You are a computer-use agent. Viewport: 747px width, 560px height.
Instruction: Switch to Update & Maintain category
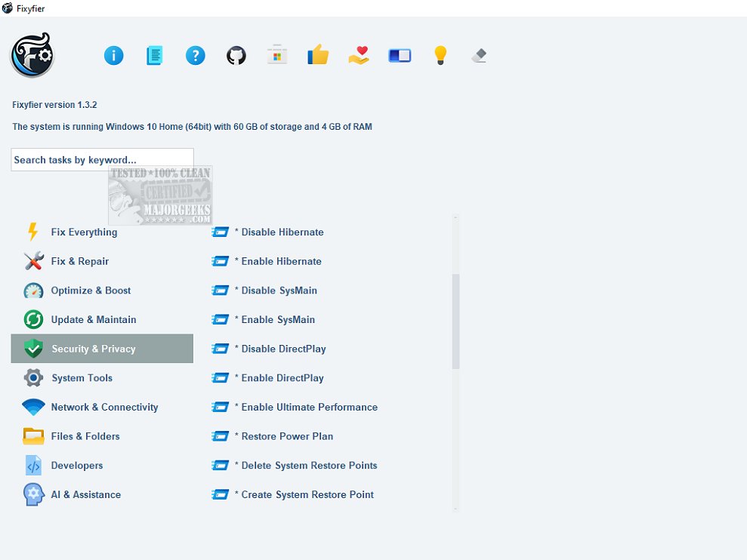[x=94, y=319]
